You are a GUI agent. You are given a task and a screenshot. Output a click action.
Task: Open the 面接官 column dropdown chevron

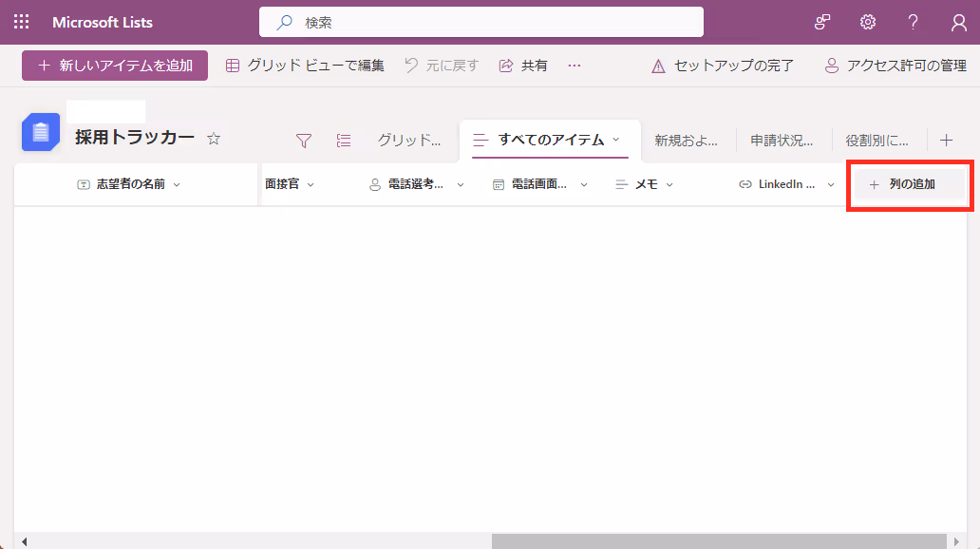pos(311,184)
